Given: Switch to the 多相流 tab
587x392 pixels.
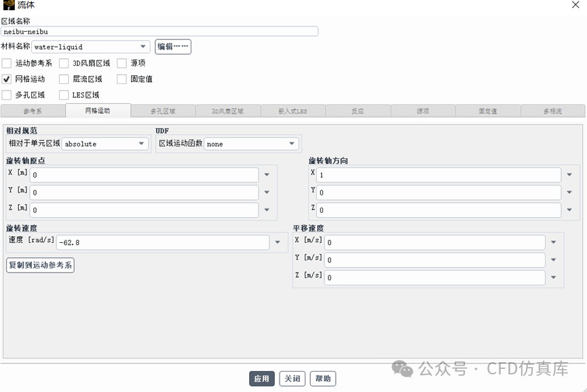Looking at the screenshot, I should point(552,111).
